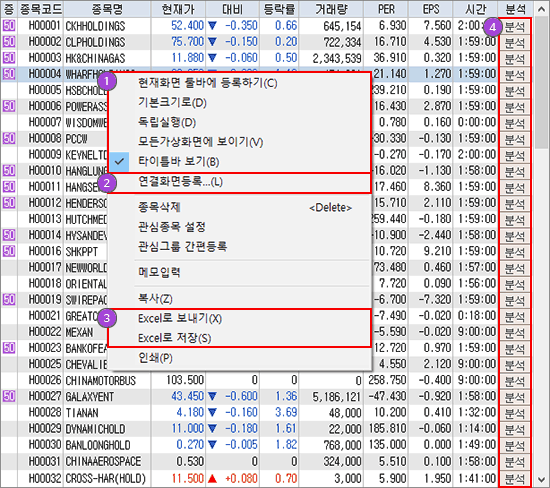This screenshot has width=550, height=488.
Task: Choose 현재화면 툴바에 등록하기(C)
Action: (208, 83)
